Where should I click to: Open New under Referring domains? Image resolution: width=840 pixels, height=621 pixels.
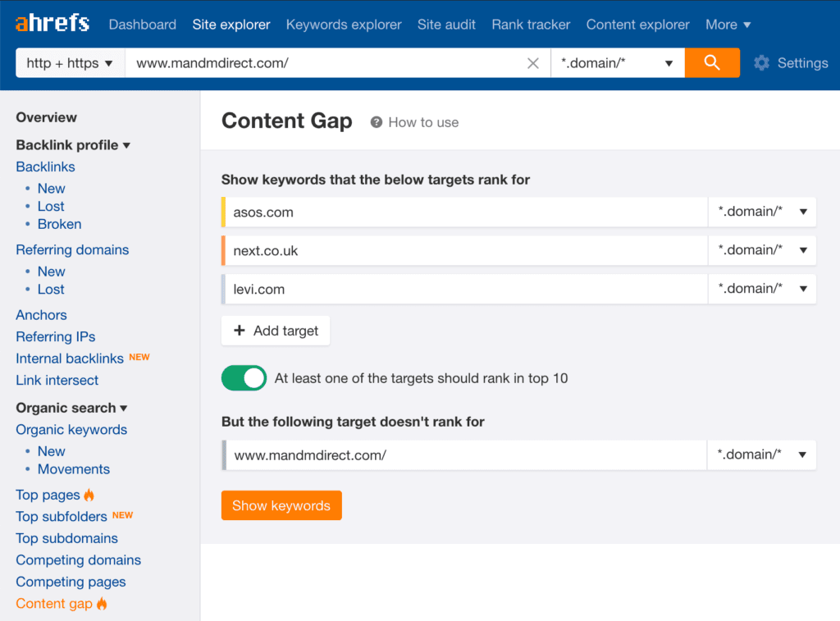[52, 272]
